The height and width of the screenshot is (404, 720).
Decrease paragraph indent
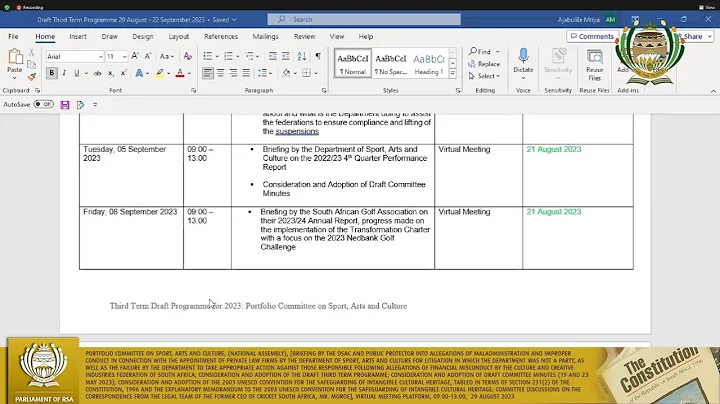(273, 56)
